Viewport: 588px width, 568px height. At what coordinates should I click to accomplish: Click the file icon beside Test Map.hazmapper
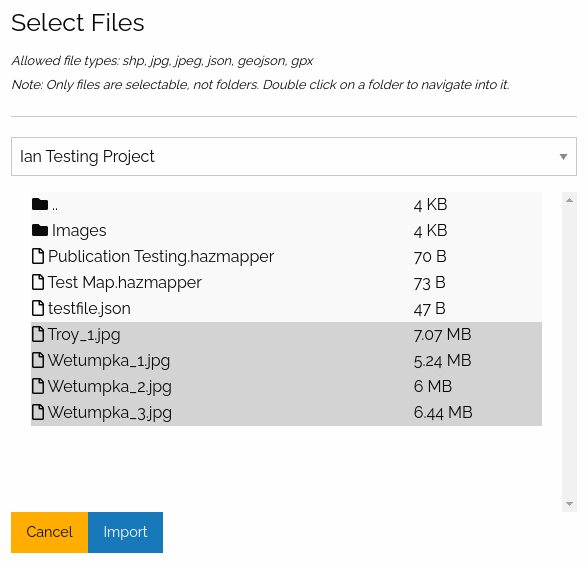(x=38, y=282)
